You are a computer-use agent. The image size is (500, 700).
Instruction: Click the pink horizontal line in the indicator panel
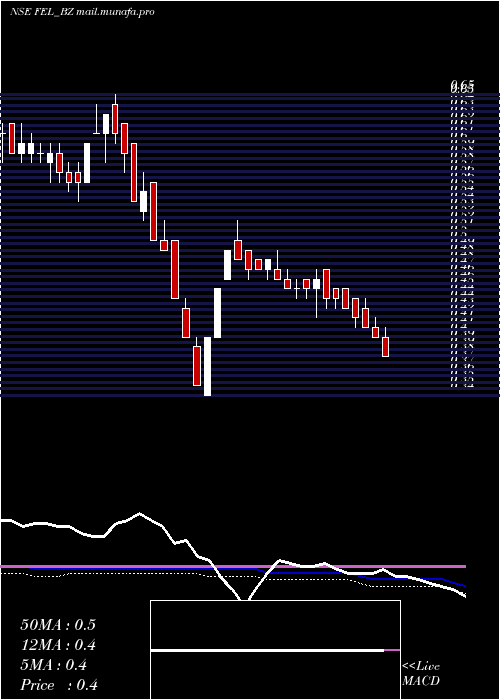click(x=233, y=567)
